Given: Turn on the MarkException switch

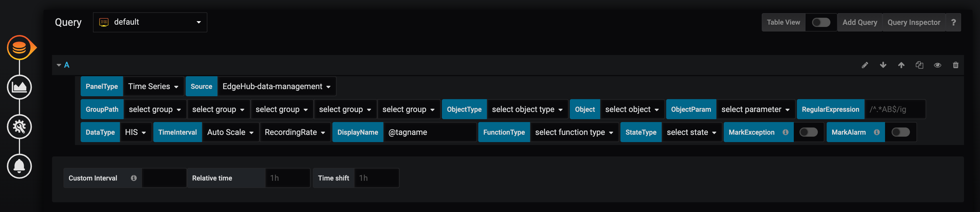Looking at the screenshot, I should click(808, 132).
